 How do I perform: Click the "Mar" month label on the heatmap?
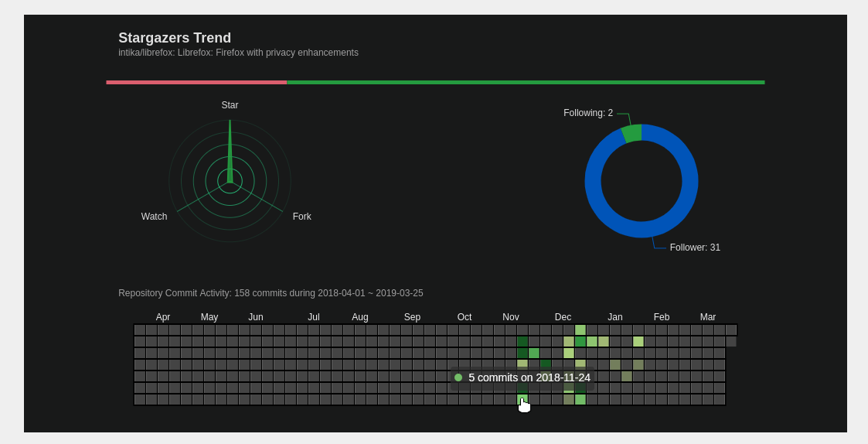[x=708, y=317]
